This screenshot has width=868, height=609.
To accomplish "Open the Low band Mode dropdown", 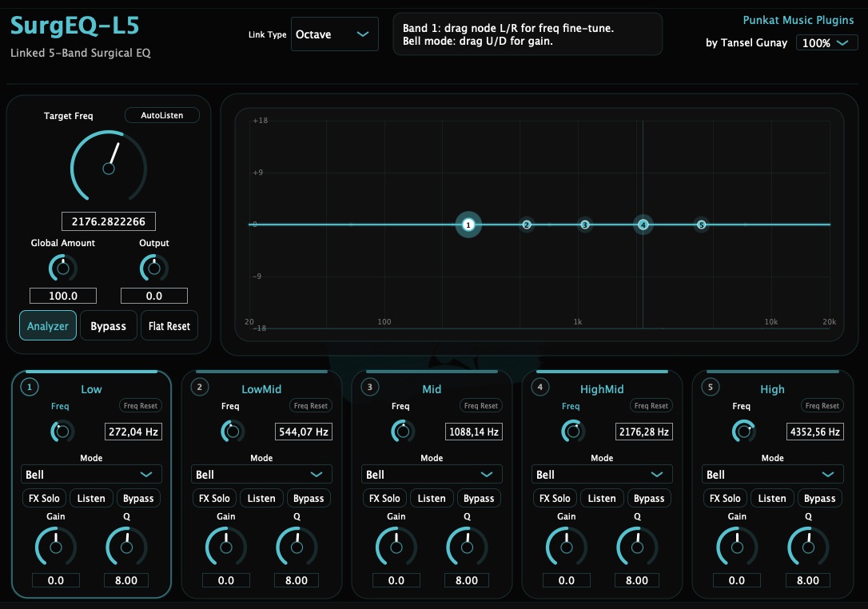I will [91, 475].
